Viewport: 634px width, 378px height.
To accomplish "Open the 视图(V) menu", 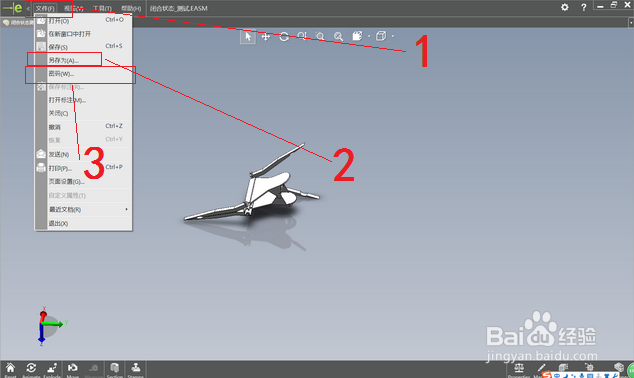I will pos(74,8).
